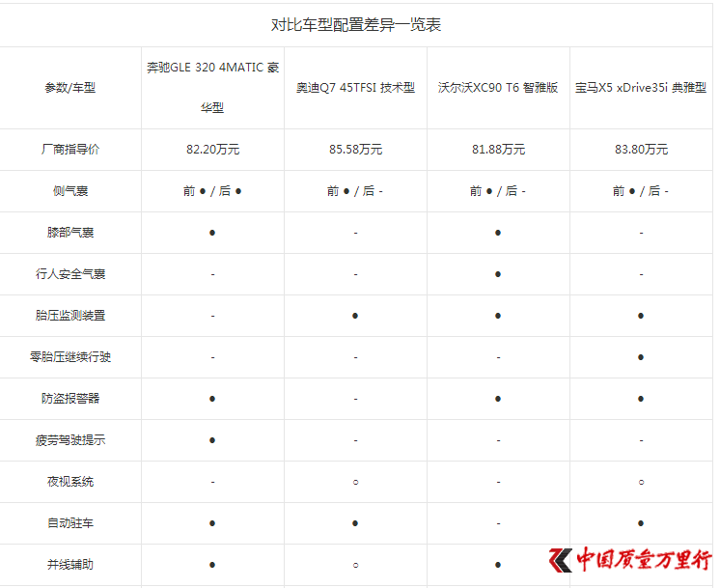
Task: Click the 防盗报警器 row label
Action: (x=70, y=399)
